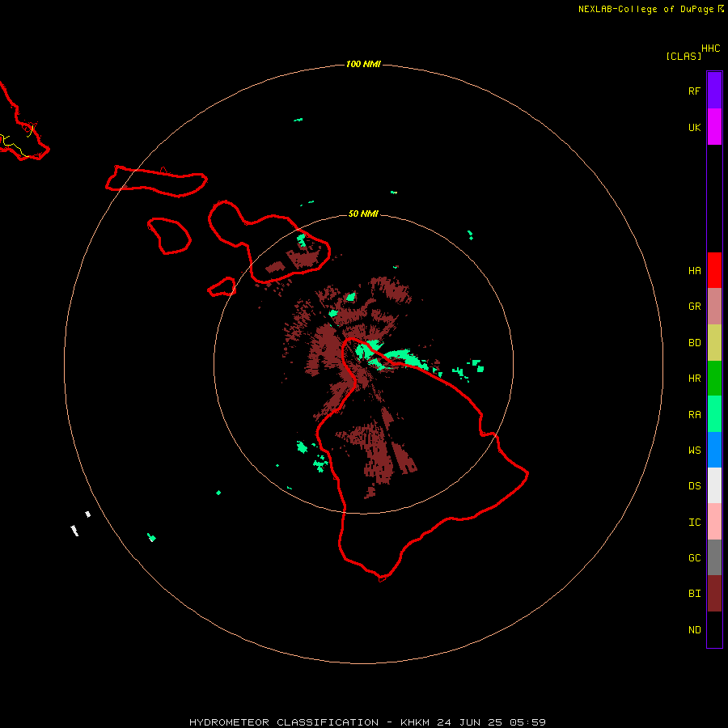
Task: Click the HR legend label
Action: tap(694, 379)
